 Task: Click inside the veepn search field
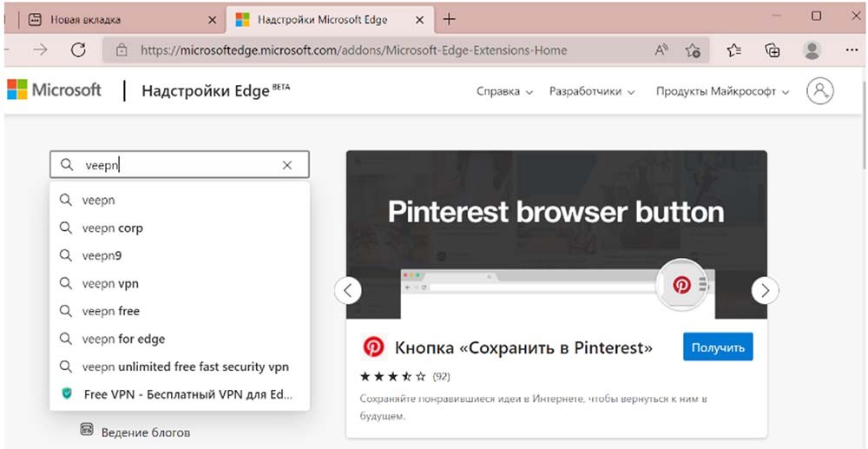180,165
